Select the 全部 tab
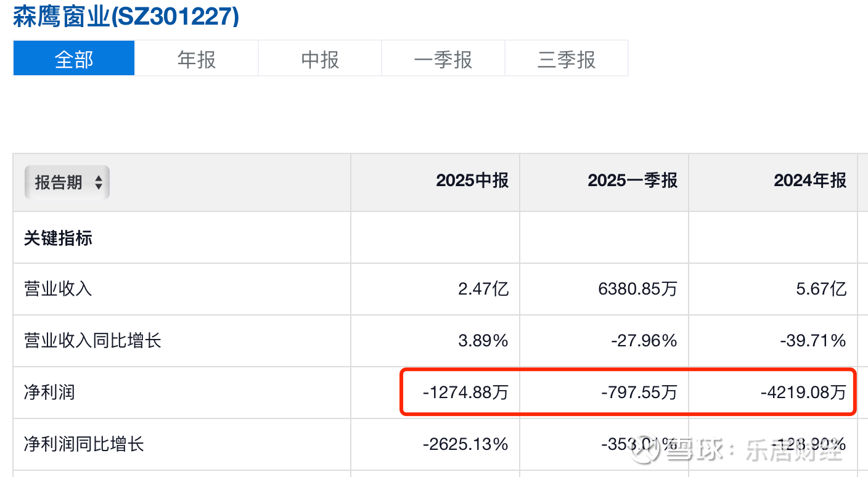The width and height of the screenshot is (868, 477). click(x=74, y=59)
